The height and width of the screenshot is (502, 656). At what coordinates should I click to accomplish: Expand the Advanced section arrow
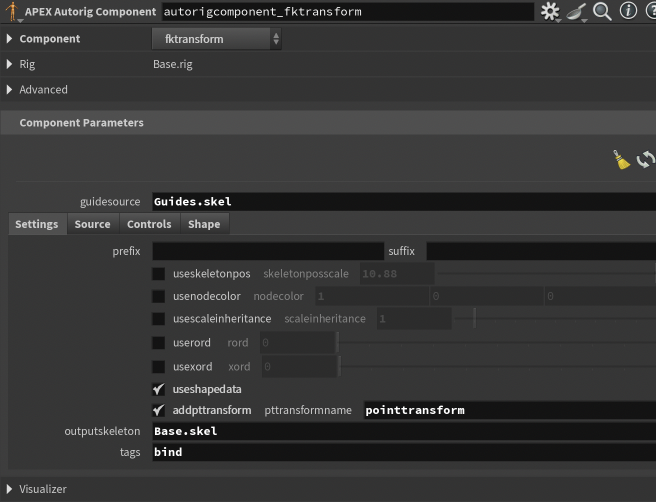tap(9, 90)
